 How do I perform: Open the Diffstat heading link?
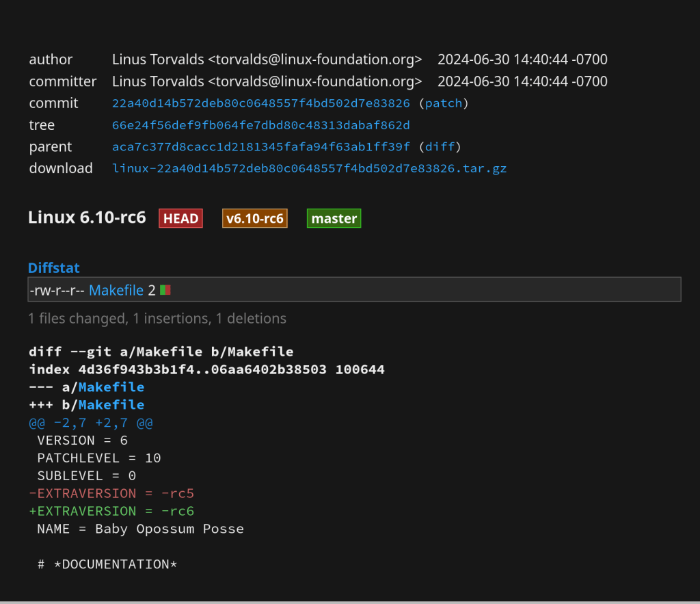54,268
